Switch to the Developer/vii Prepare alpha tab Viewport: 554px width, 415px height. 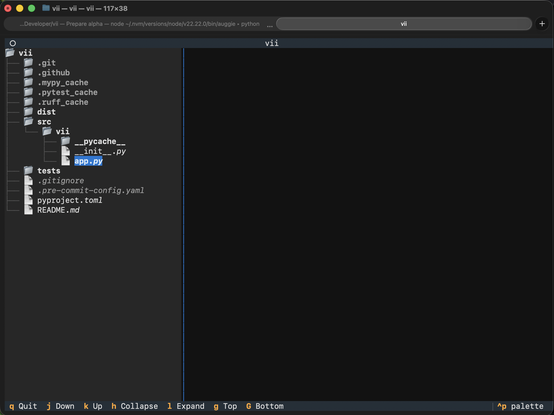(140, 24)
